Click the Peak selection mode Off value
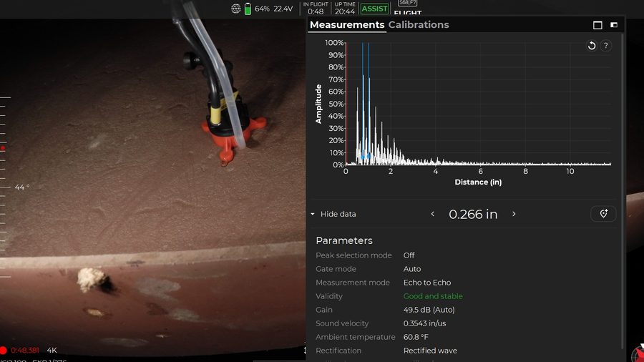 tap(409, 255)
